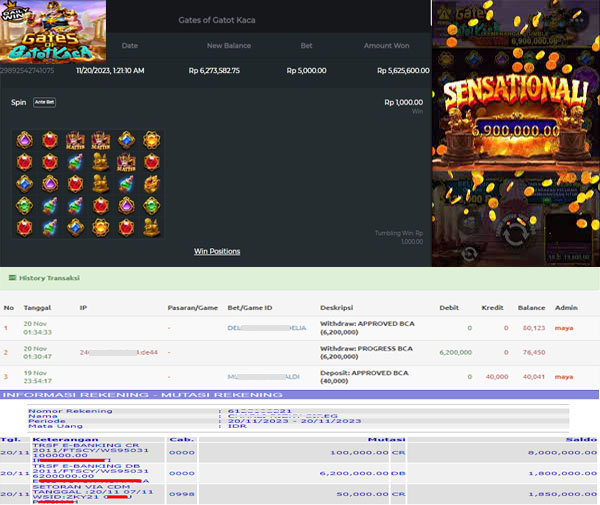Image resolution: width=600 pixels, height=505 pixels.
Task: Click the 6,200,000.00 DB mutasi entry
Action: click(362, 473)
